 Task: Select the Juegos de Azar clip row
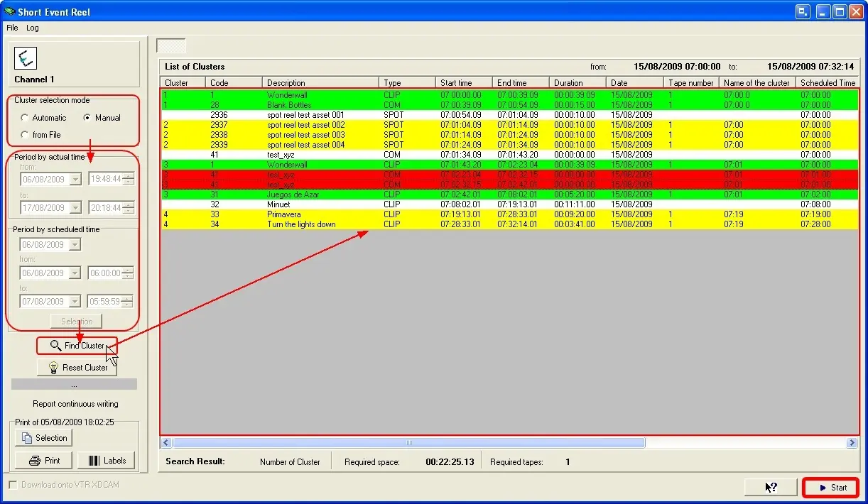(291, 195)
